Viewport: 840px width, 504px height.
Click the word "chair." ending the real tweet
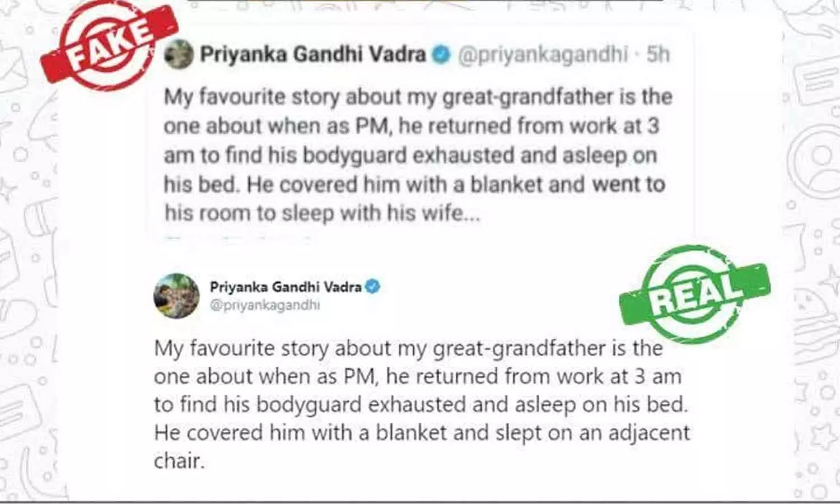click(x=179, y=461)
